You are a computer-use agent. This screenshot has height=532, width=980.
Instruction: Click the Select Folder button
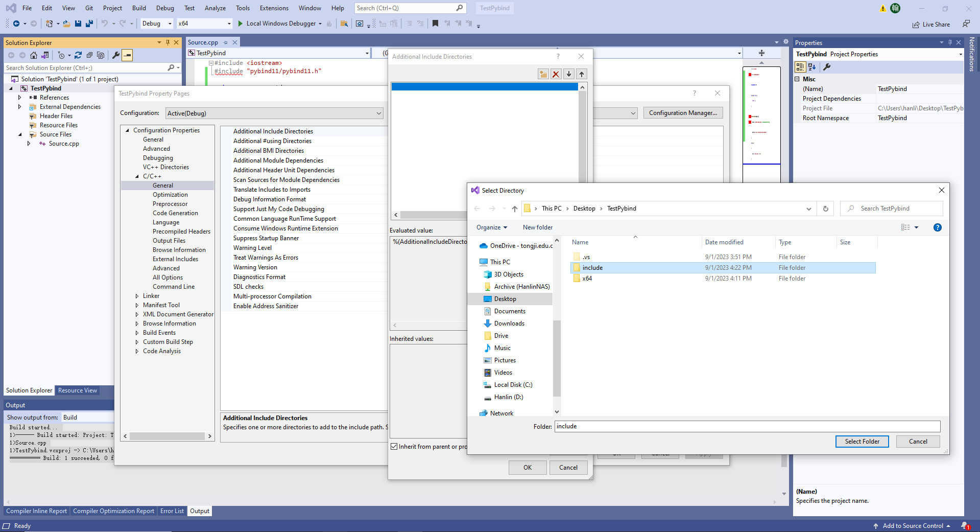click(x=862, y=442)
